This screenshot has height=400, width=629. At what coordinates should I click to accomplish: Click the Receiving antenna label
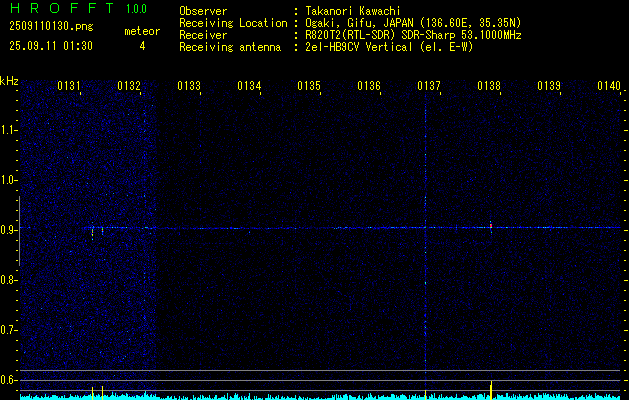230,47
